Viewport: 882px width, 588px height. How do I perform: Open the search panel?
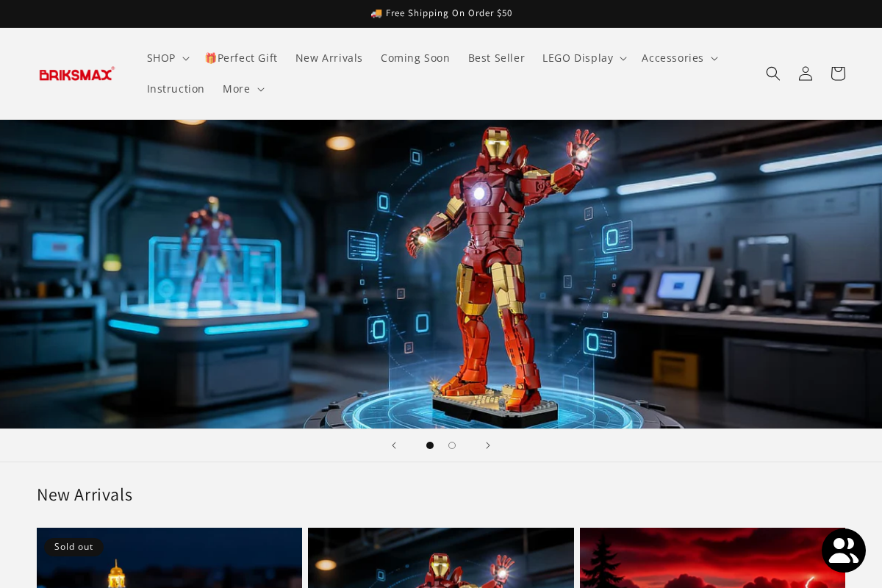coord(772,73)
